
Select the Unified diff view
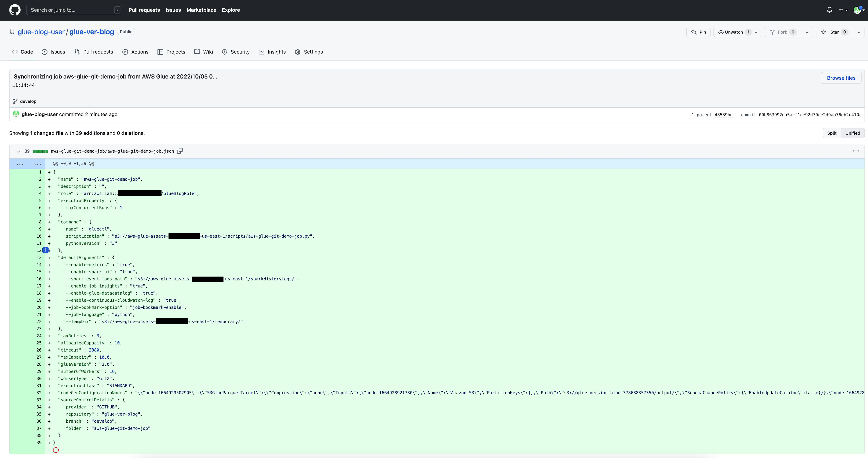[x=852, y=133]
